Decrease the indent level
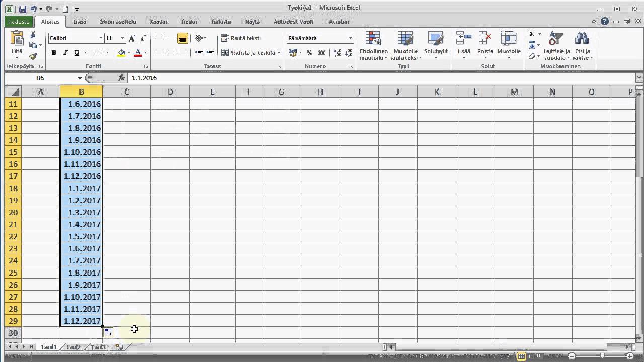644x362 pixels. click(199, 53)
